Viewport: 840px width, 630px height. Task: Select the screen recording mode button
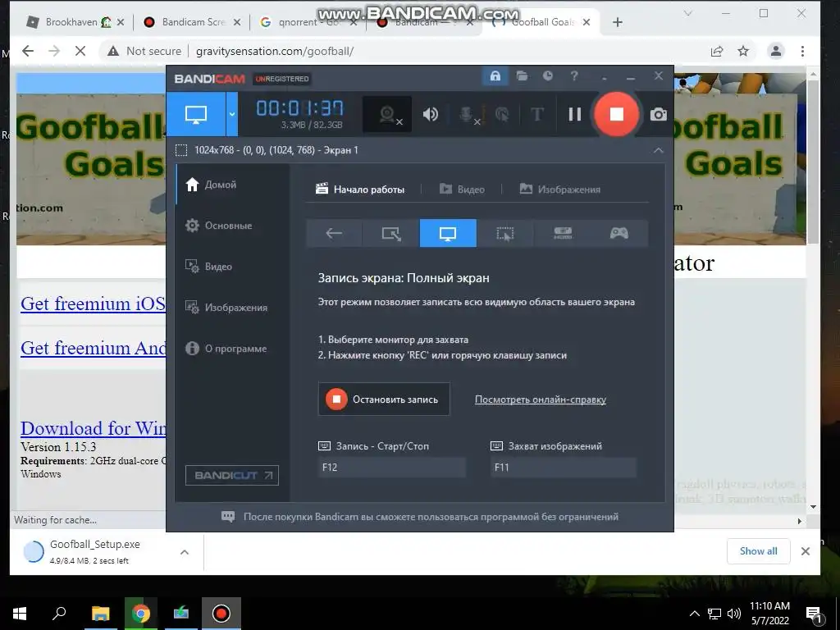click(x=195, y=114)
